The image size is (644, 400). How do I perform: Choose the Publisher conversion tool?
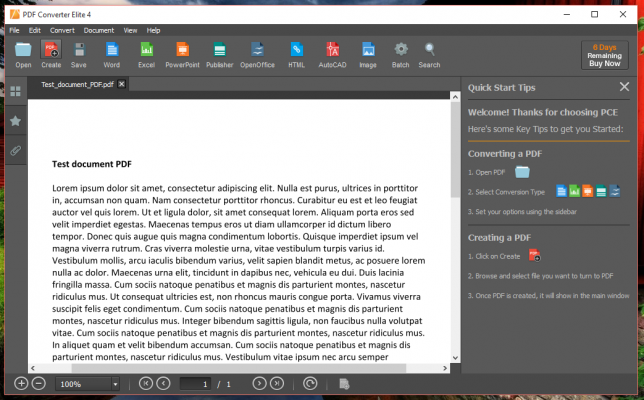coord(219,54)
